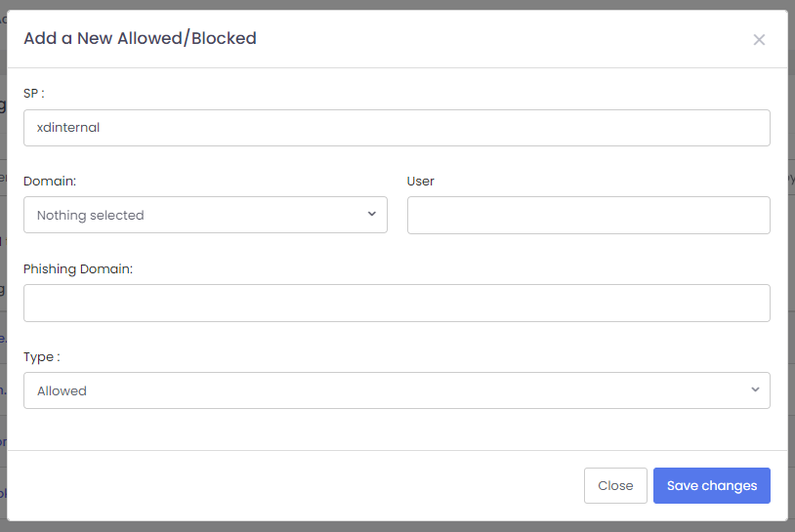The image size is (795, 532).
Task: Click the 'Type :' label
Action: (42, 356)
